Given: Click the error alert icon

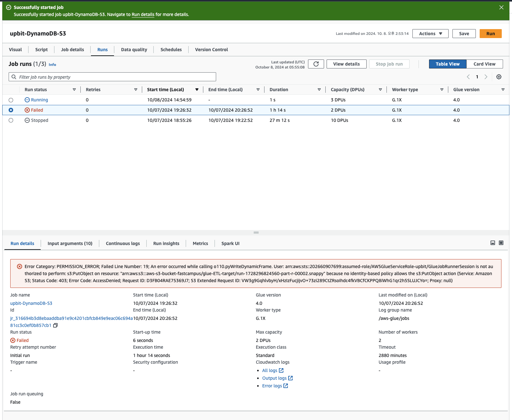Looking at the screenshot, I should [20, 266].
